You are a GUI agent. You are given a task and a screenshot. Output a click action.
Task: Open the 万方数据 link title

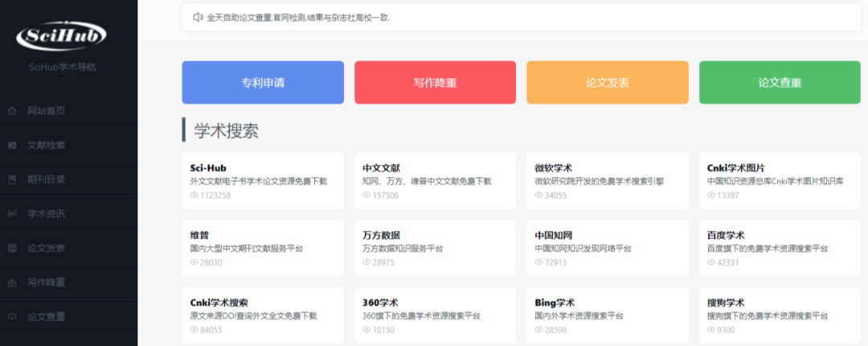pyautogui.click(x=382, y=236)
